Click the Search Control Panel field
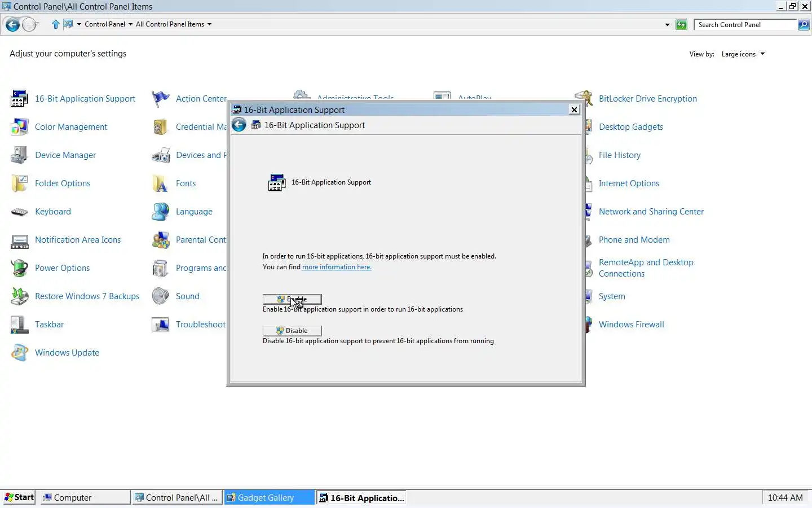The height and width of the screenshot is (508, 812). (x=745, y=24)
